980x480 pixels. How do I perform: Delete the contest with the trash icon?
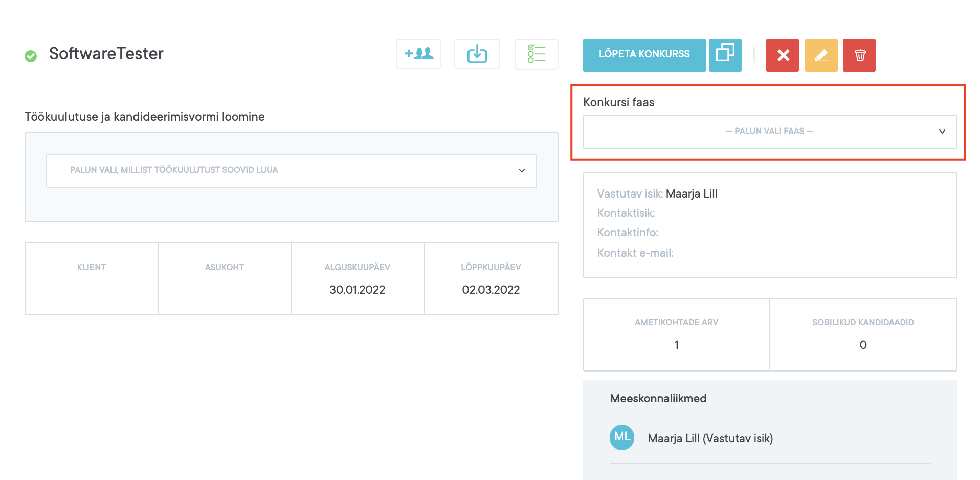tap(859, 55)
